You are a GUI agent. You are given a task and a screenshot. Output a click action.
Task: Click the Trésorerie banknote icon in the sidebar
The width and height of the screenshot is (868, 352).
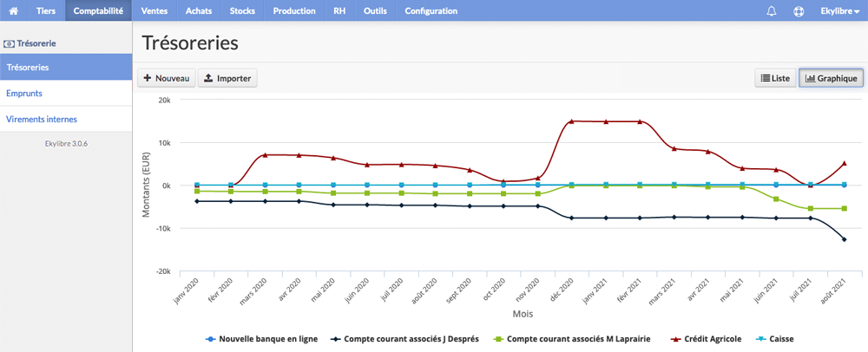[x=10, y=43]
